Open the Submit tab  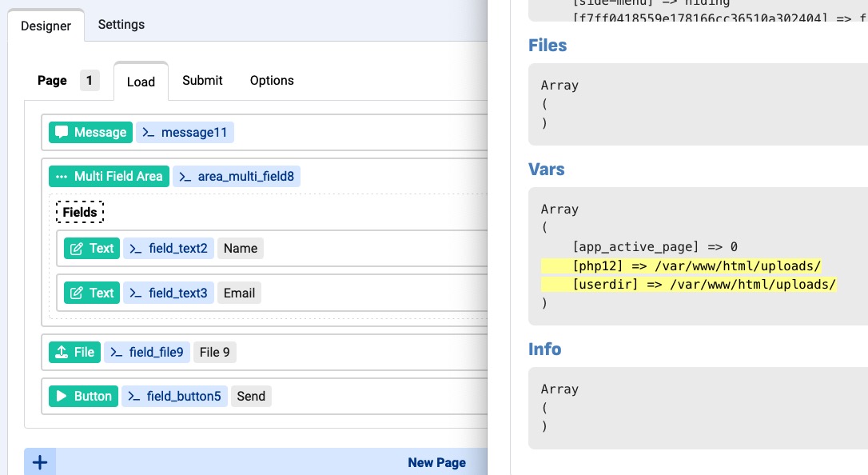coord(202,80)
